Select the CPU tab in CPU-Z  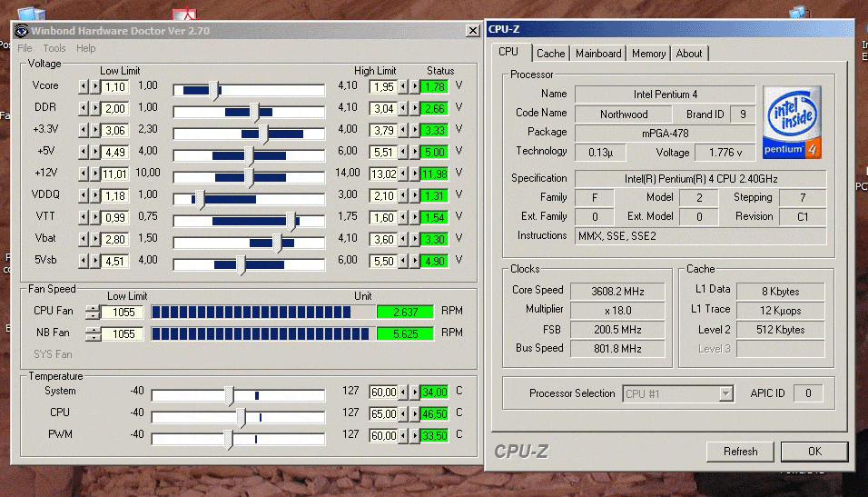point(508,52)
